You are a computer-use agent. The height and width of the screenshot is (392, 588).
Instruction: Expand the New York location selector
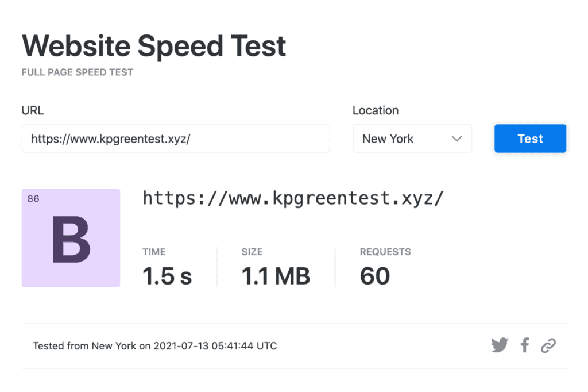(x=412, y=139)
